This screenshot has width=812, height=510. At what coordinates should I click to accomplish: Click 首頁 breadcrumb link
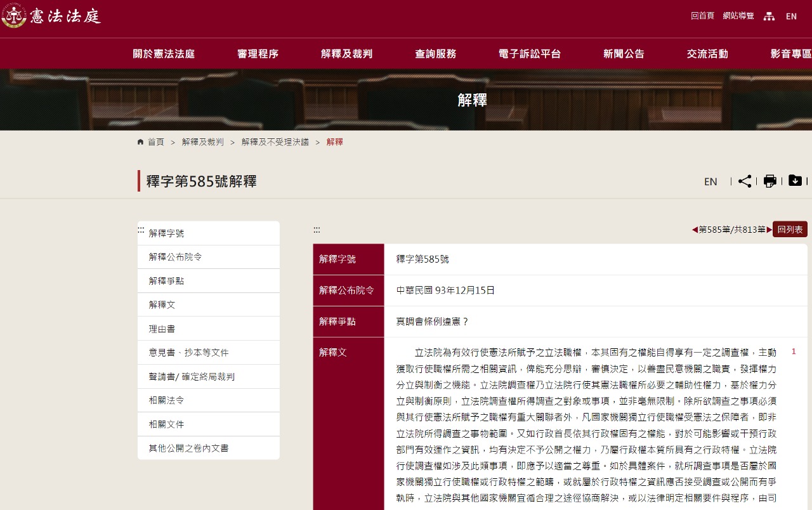(x=156, y=142)
